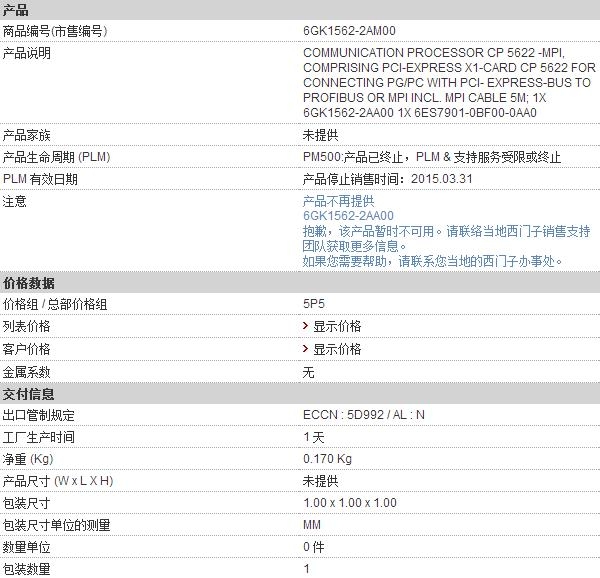Select the 净重 (Kg) label
Viewport: 600px width, 578px height.
coord(28,459)
